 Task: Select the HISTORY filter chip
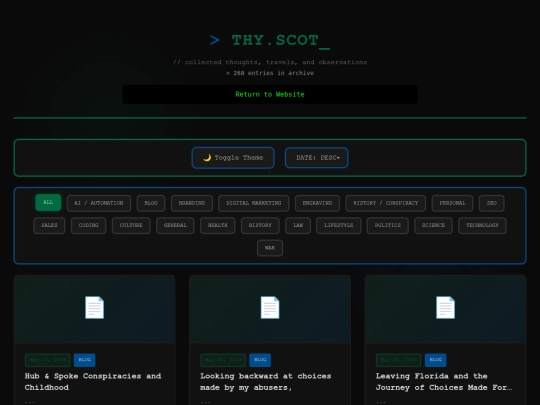point(260,226)
